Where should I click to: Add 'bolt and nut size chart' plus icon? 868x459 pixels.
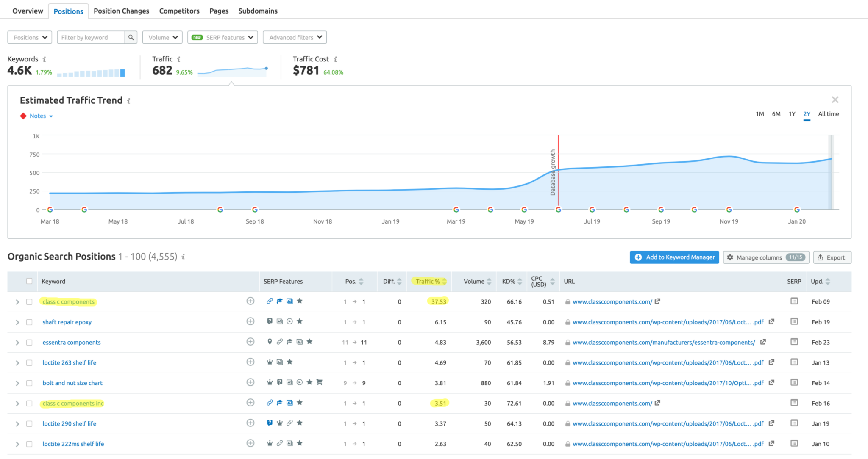(x=250, y=382)
